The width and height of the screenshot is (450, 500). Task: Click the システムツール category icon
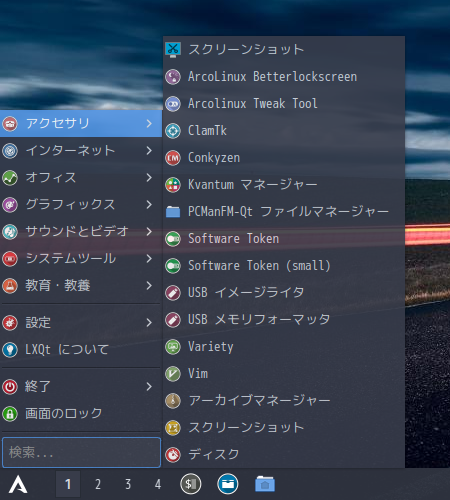(x=10, y=259)
